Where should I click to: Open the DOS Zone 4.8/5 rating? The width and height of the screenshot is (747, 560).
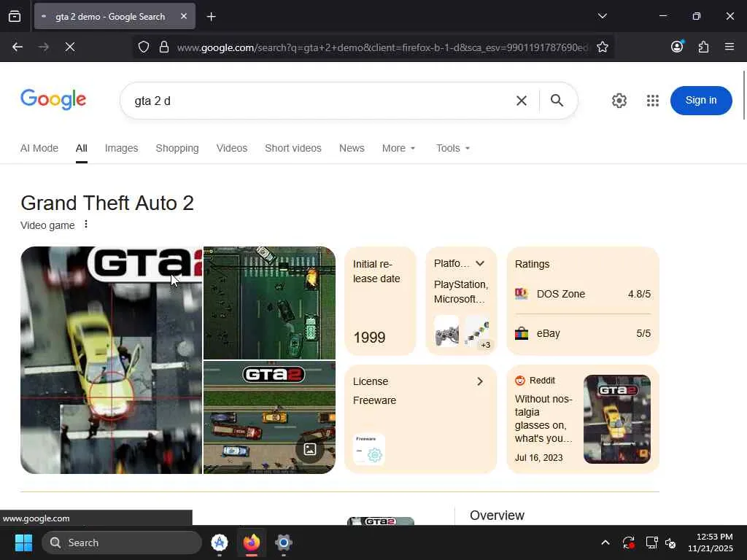pyautogui.click(x=583, y=294)
